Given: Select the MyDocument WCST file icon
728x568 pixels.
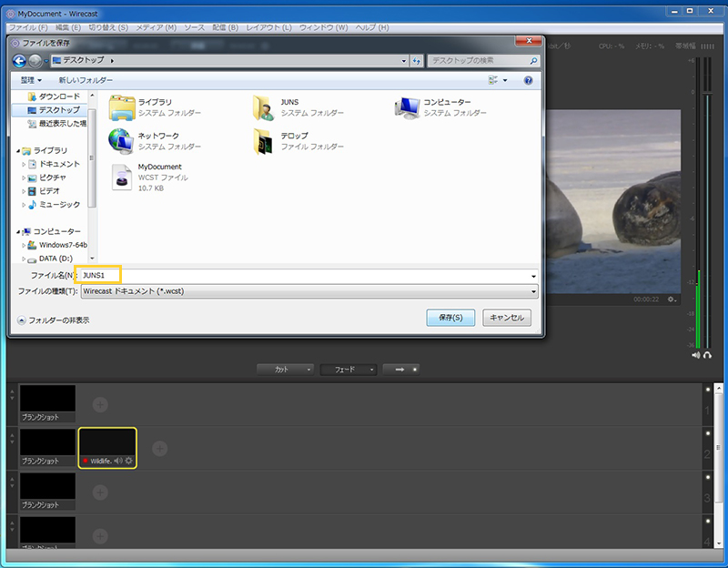Looking at the screenshot, I should (x=122, y=177).
